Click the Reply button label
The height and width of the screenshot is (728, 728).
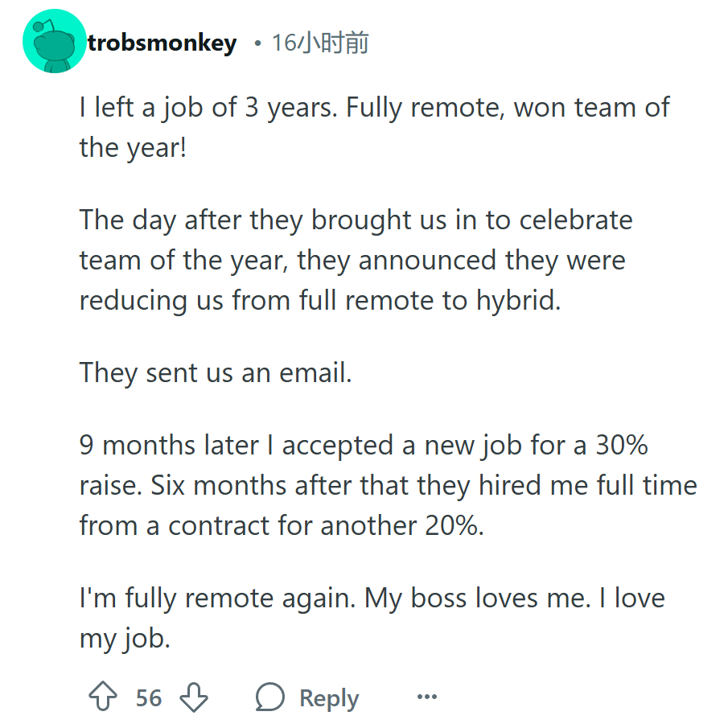[x=329, y=697]
